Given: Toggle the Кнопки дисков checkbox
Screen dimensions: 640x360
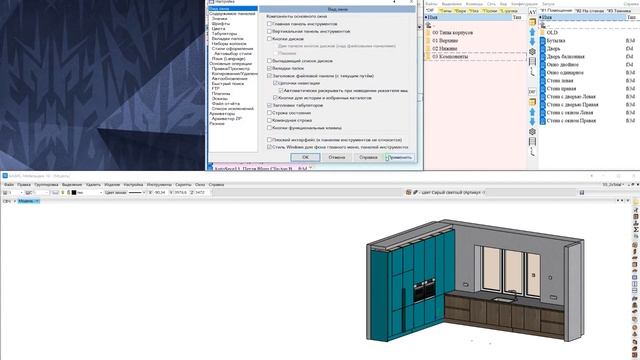Looking at the screenshot, I should 269,39.
